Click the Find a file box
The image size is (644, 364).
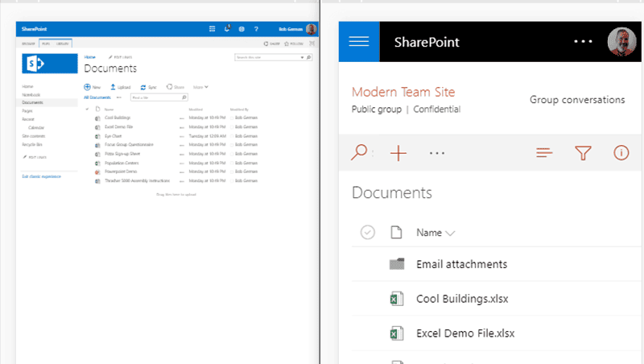pyautogui.click(x=159, y=97)
